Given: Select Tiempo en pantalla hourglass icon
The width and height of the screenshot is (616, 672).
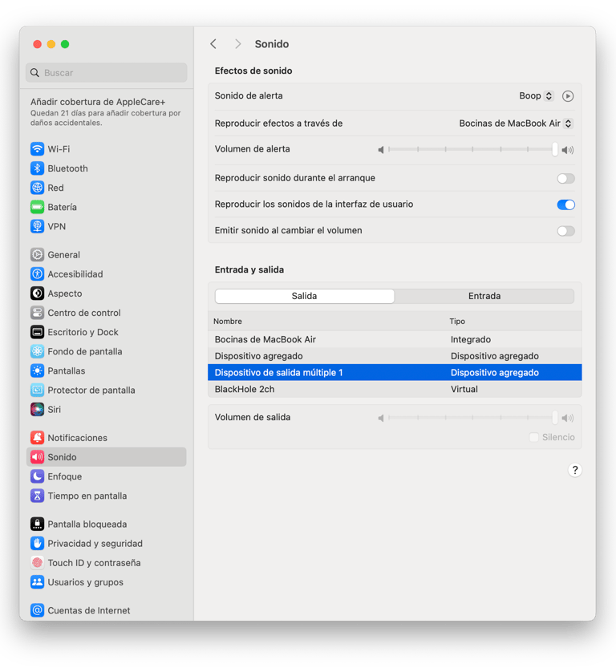Looking at the screenshot, I should pyautogui.click(x=37, y=496).
